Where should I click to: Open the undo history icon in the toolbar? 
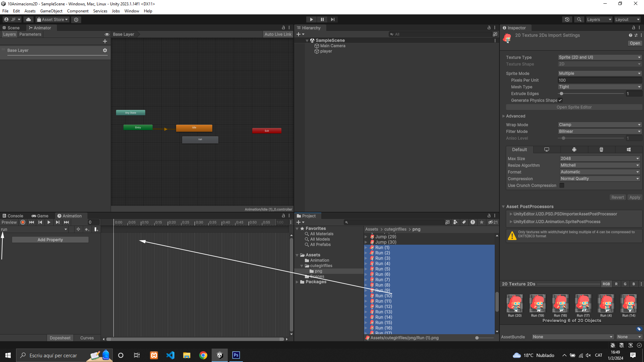click(x=567, y=19)
